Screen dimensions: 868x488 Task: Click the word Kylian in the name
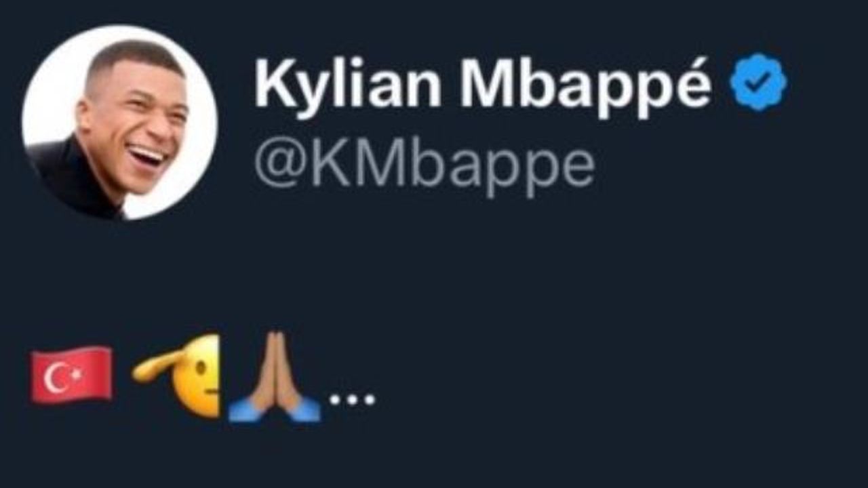tap(347, 87)
